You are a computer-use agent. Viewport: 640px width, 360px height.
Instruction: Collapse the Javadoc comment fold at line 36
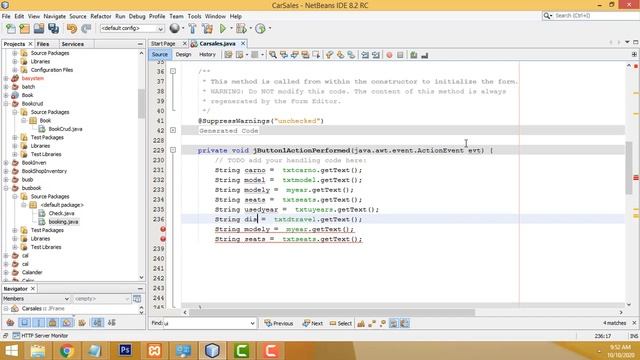pyautogui.click(x=173, y=71)
